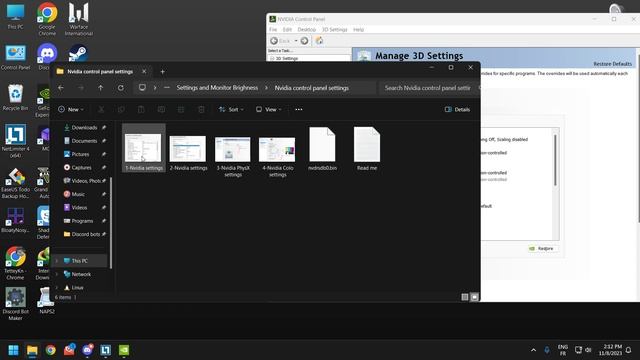Click the Share toolbar icon

[x=181, y=109]
